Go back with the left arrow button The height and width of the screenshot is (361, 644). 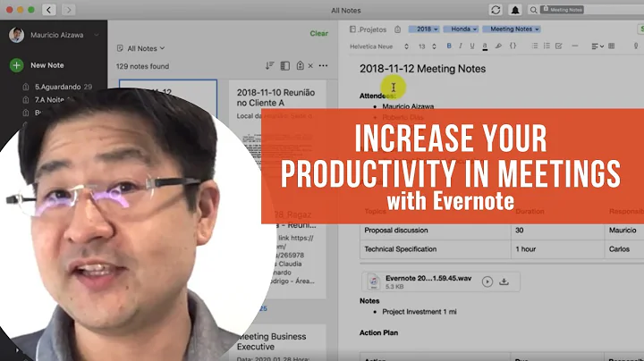[x=49, y=10]
